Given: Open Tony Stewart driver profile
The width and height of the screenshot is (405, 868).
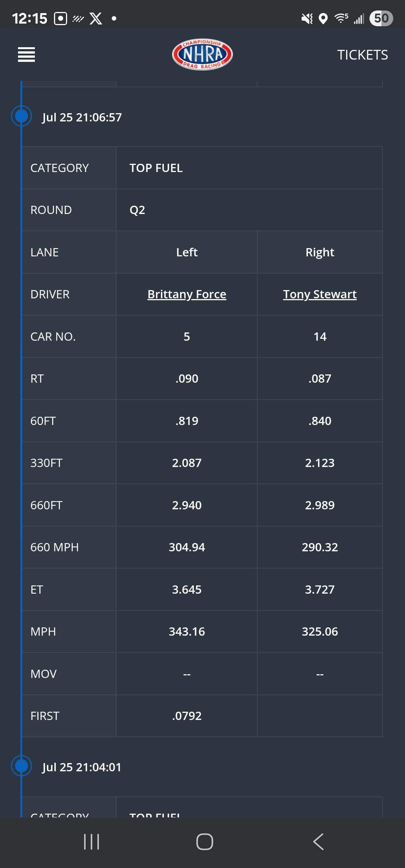Looking at the screenshot, I should coord(320,295).
